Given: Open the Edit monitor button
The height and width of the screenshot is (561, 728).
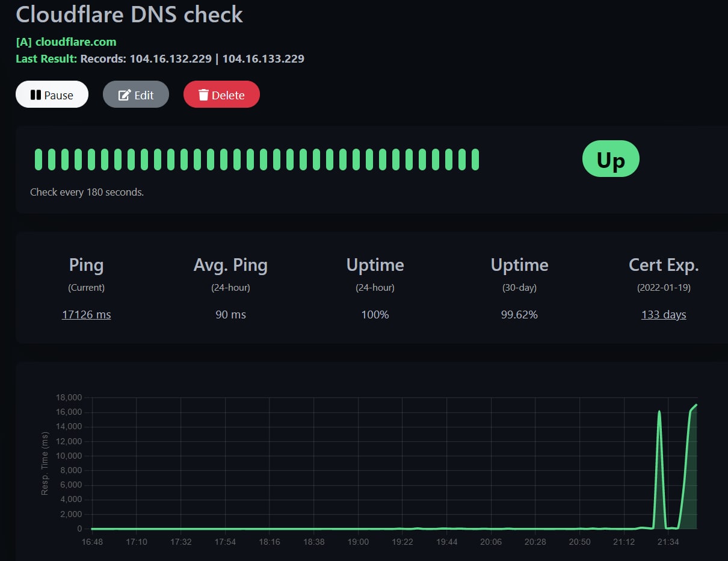Looking at the screenshot, I should pos(136,95).
